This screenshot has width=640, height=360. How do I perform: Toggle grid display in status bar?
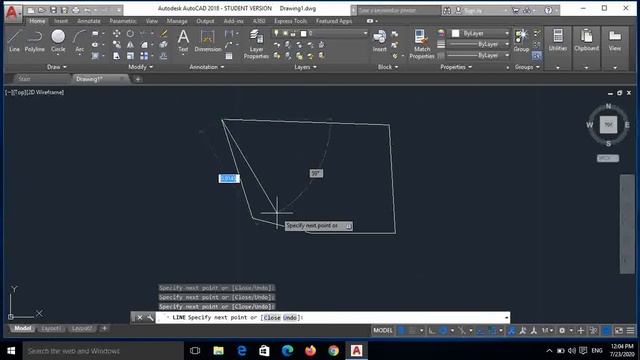point(402,330)
